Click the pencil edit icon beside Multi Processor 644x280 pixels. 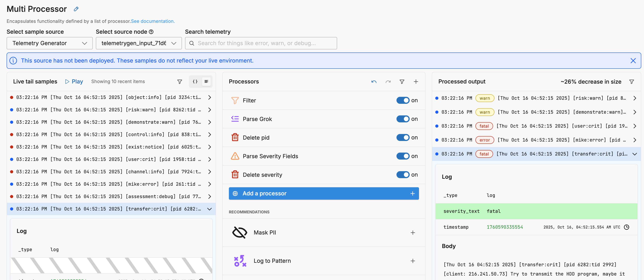[76, 9]
